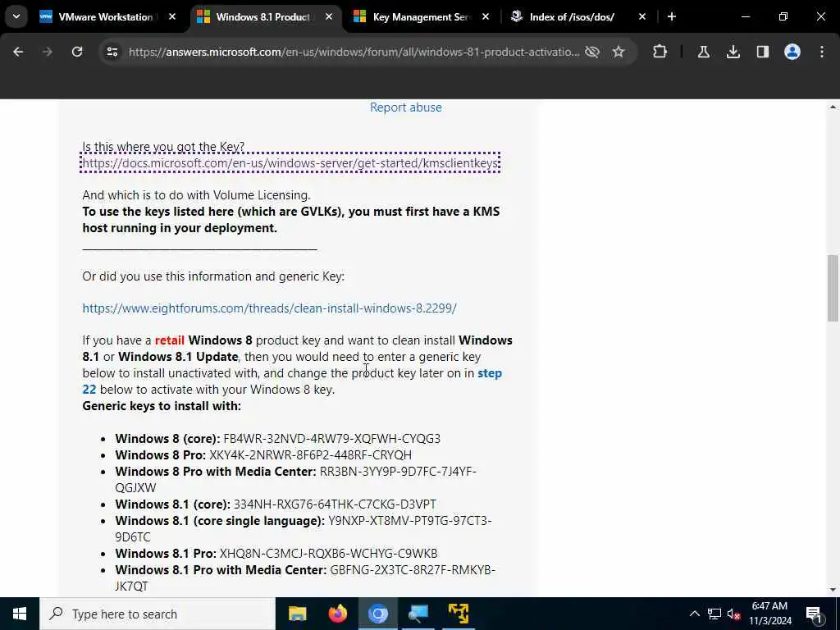Click the page scrollbar thumb
The width and height of the screenshot is (840, 630).
coord(833,288)
